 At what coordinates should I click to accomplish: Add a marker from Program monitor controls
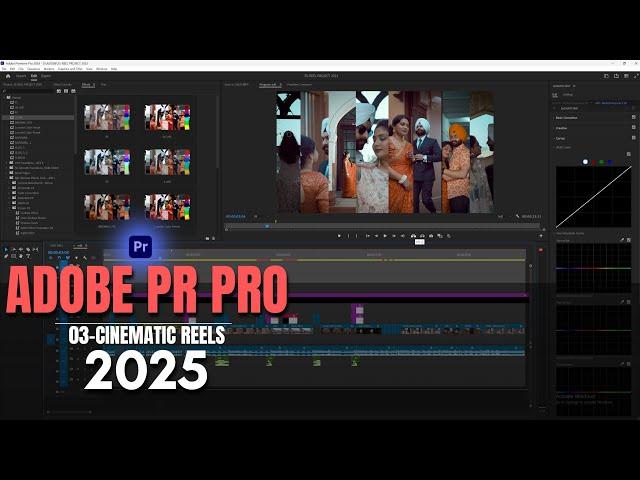pyautogui.click(x=339, y=236)
